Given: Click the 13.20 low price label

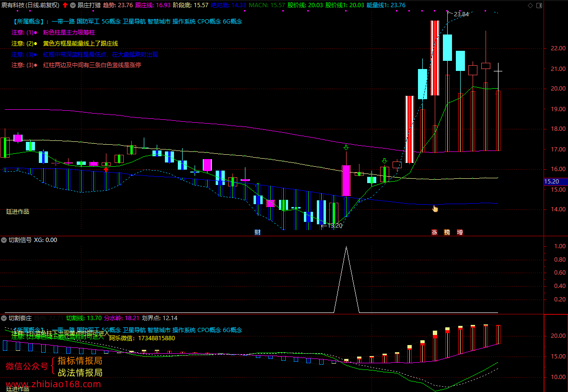Looking at the screenshot, I should [335, 225].
